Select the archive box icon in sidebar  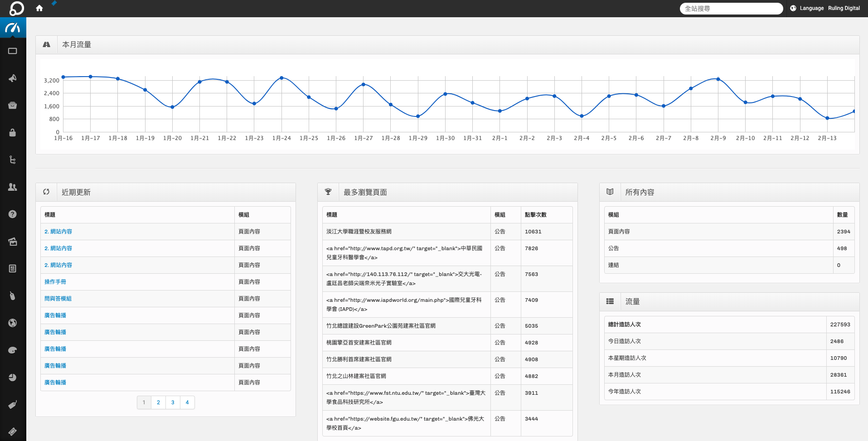[13, 106]
